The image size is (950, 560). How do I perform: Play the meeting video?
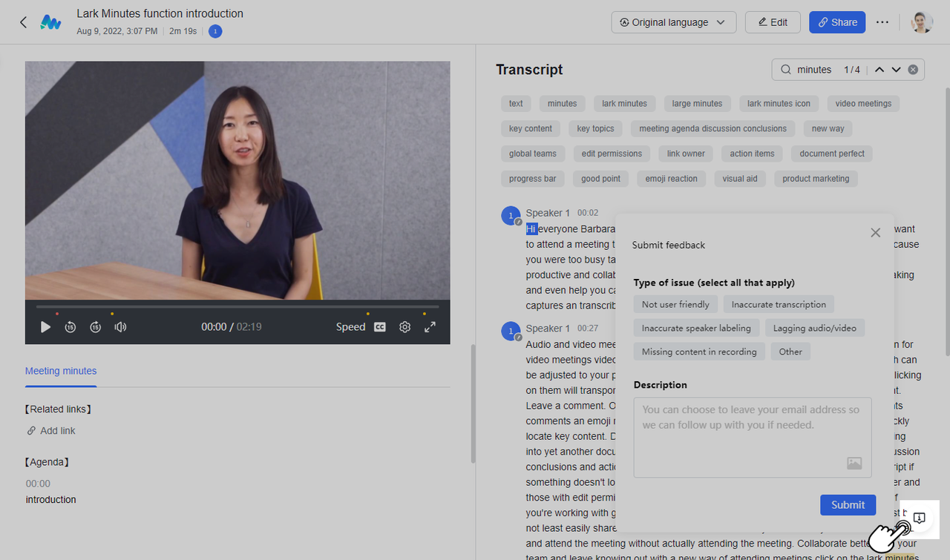coord(45,327)
